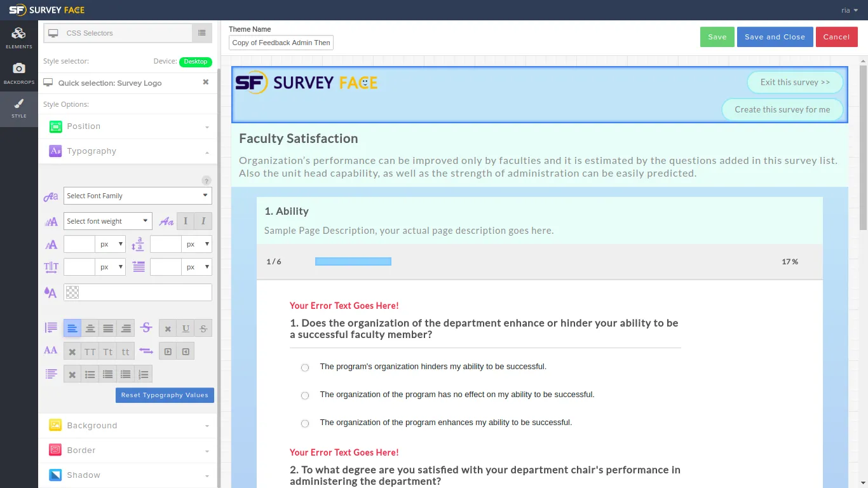The height and width of the screenshot is (488, 868).
Task: Click the 'Save and Close' button
Action: (775, 37)
